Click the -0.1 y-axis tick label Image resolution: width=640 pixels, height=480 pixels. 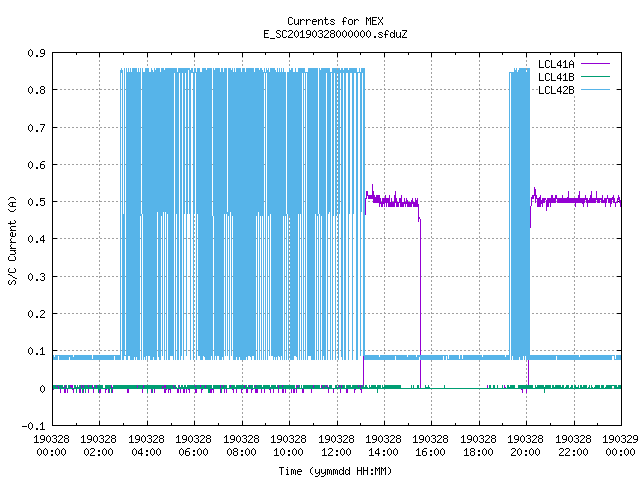pyautogui.click(x=33, y=426)
